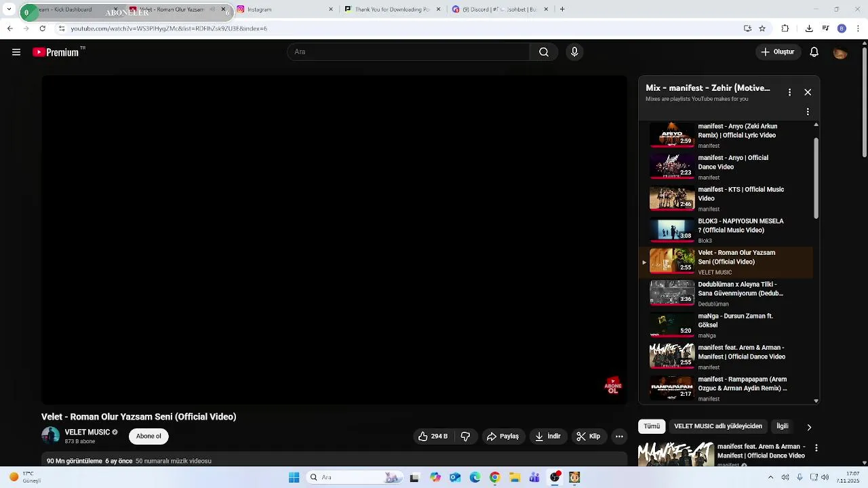Focus the YouTube Ara search field

408,52
